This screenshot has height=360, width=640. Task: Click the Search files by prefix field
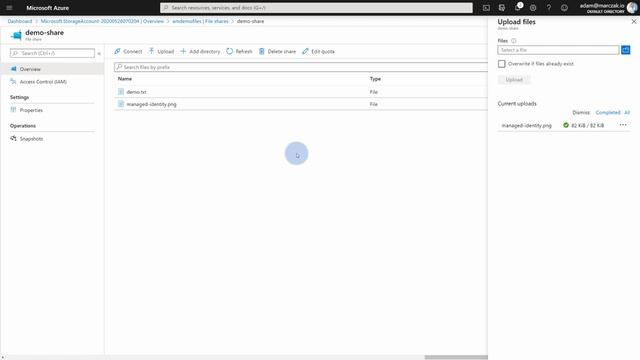coord(301,67)
